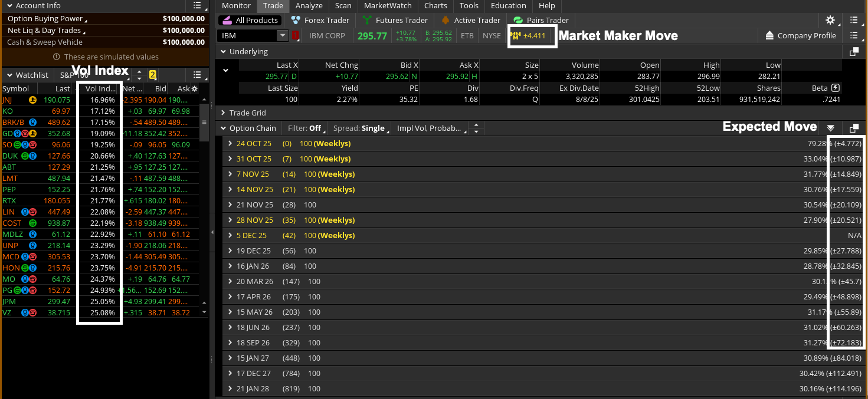868x399 pixels.
Task: Click the Active Trader icon
Action: pos(446,20)
